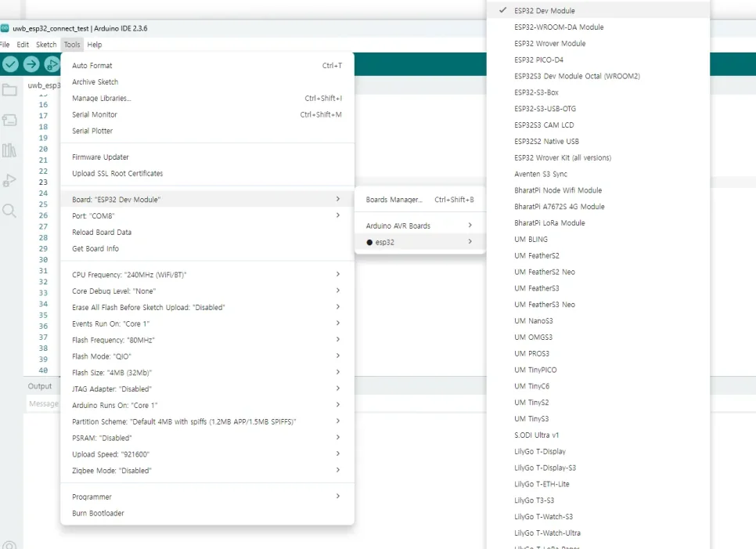756x549 pixels.
Task: Choose Upload SSL Root Certificates
Action: [x=207, y=173]
